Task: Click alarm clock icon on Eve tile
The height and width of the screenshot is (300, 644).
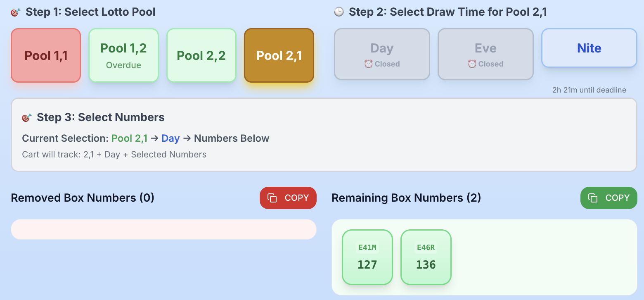Action: pos(472,64)
